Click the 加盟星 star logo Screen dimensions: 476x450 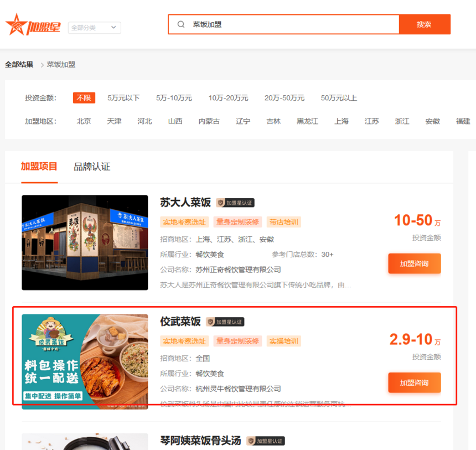pyautogui.click(x=33, y=25)
